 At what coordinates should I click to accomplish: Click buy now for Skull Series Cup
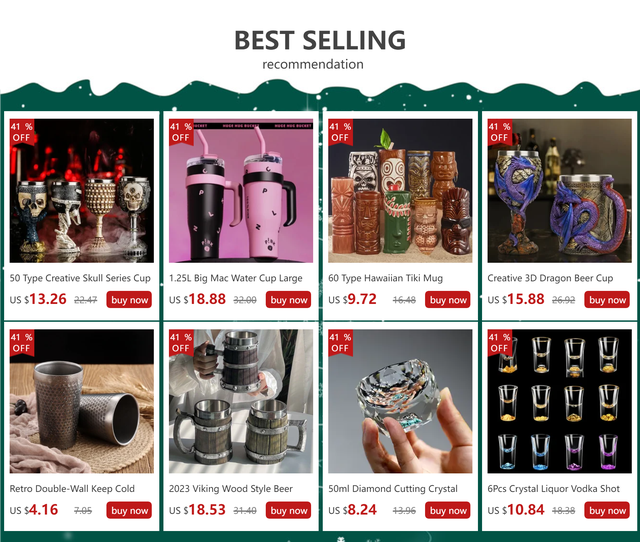tap(129, 300)
